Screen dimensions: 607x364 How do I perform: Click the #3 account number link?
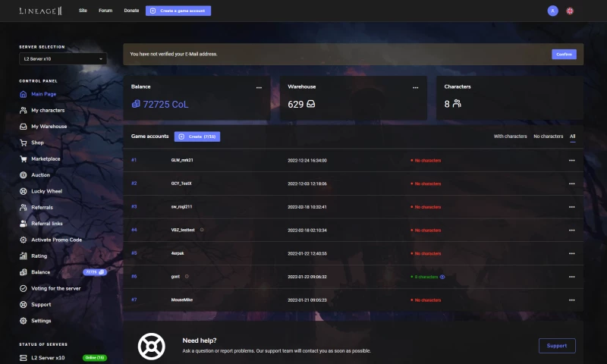click(134, 206)
